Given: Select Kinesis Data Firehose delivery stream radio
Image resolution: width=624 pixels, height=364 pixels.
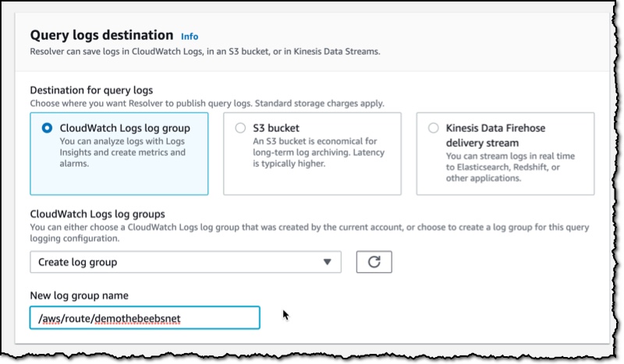Looking at the screenshot, I should coord(434,128).
